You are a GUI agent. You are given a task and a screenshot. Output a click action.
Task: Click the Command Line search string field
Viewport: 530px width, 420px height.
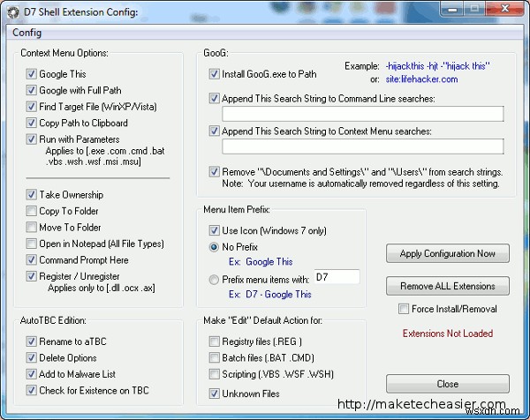(362, 114)
